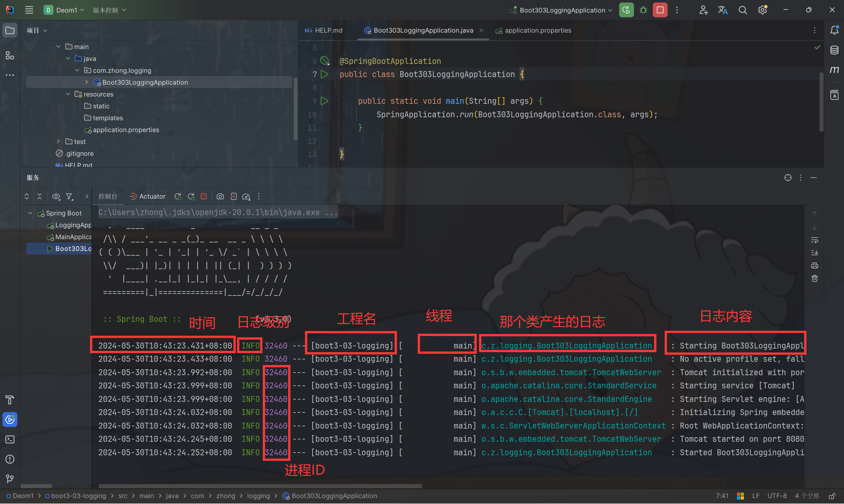Switch to application.properties editor tab
844x504 pixels.
click(x=533, y=30)
